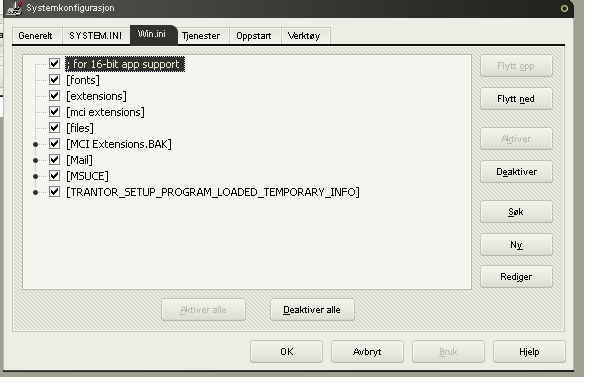Switch to the Generelt tab

click(37, 36)
